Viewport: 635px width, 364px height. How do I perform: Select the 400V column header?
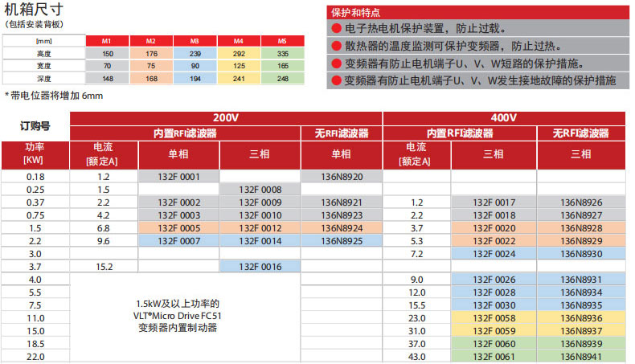tap(506, 118)
